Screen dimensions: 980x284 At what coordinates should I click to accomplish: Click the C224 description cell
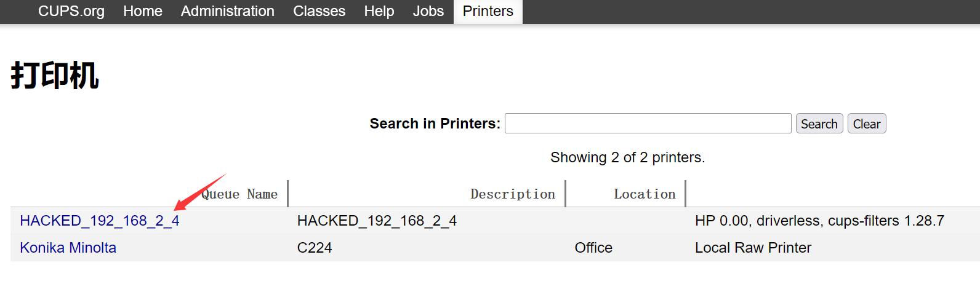[315, 248]
